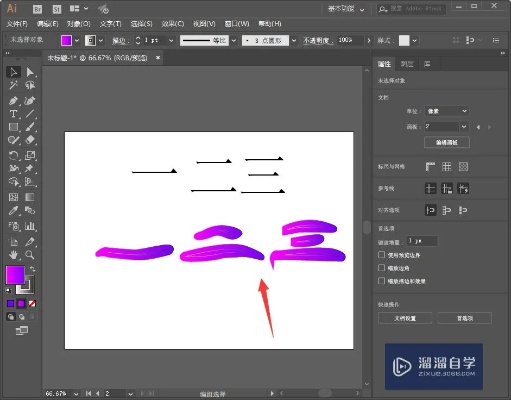Select the Scale tool
511x400 pixels.
[30, 155]
